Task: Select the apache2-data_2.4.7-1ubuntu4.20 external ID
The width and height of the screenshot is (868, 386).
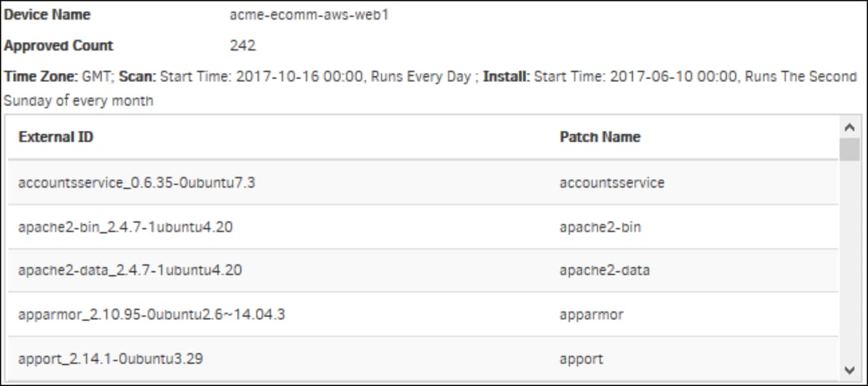Action: point(130,271)
